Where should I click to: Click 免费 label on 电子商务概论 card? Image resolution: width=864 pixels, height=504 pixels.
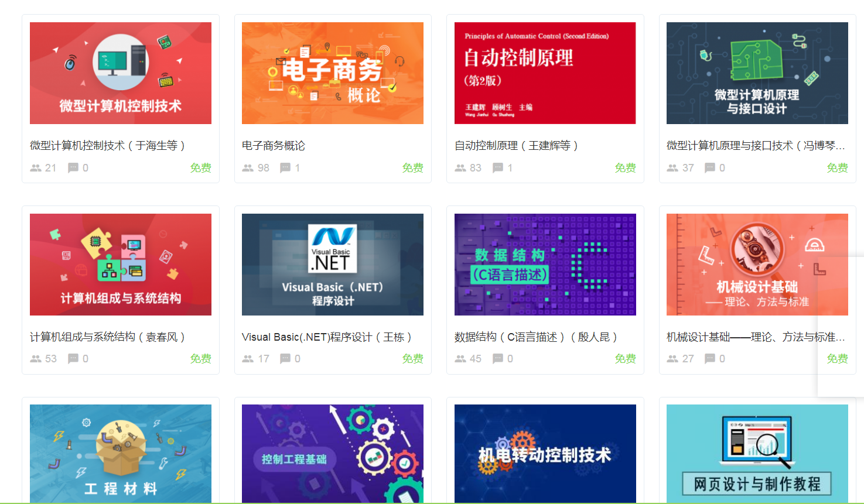coord(412,168)
